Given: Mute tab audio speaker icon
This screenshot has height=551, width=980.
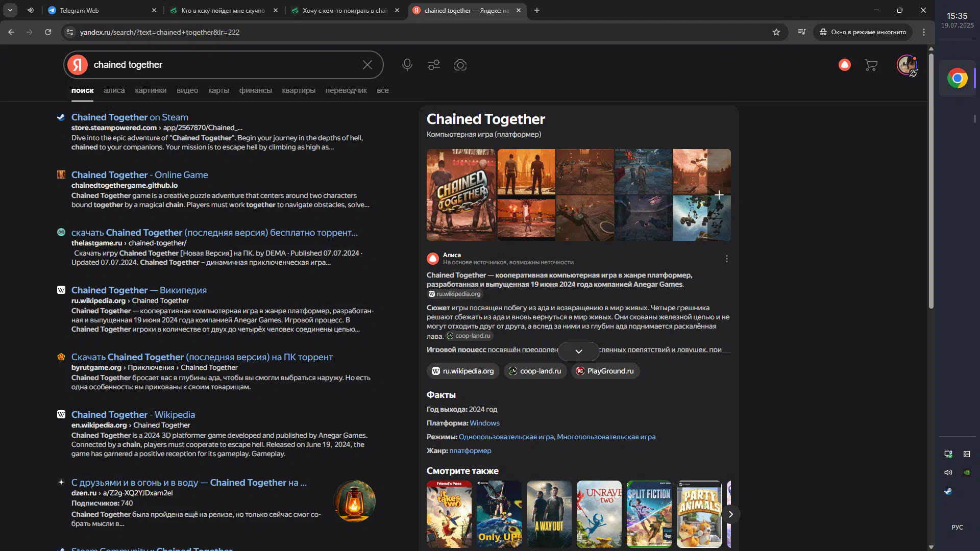Looking at the screenshot, I should tap(31, 10).
